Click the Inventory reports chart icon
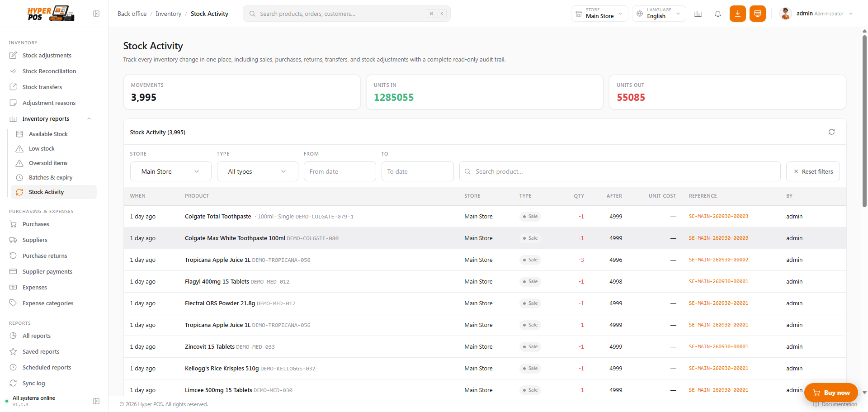This screenshot has width=868, height=412. point(13,118)
